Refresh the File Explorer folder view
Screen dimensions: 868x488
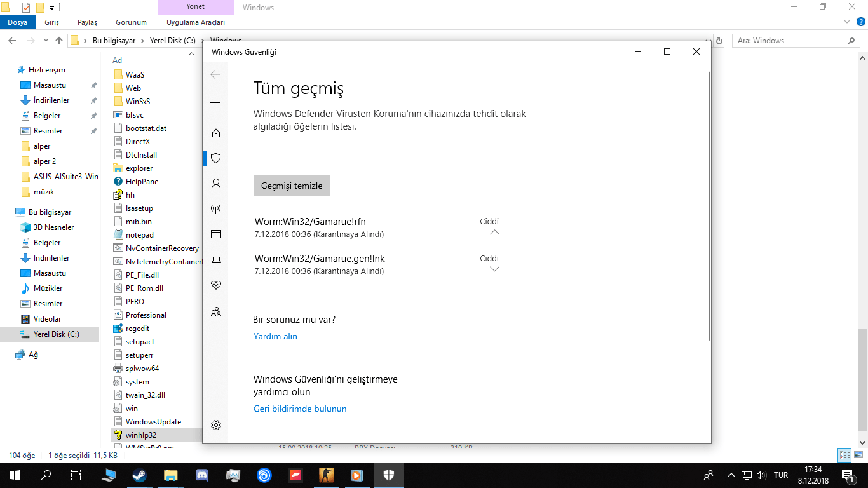(719, 41)
